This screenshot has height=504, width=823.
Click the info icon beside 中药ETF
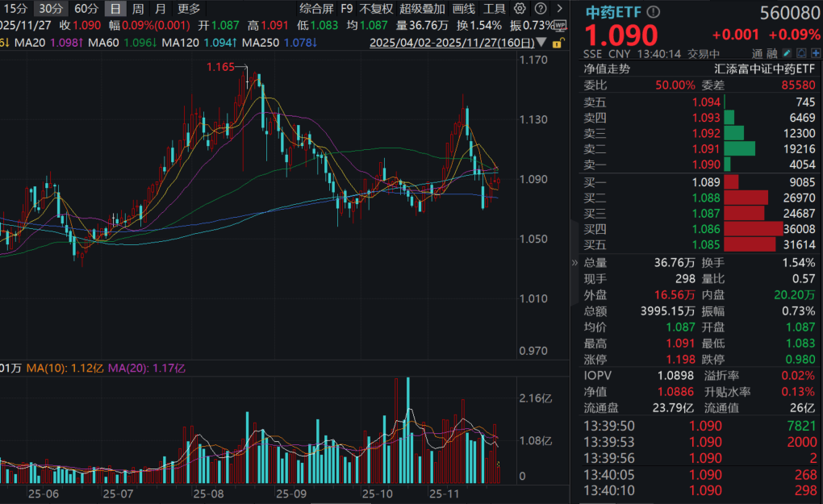coord(653,12)
